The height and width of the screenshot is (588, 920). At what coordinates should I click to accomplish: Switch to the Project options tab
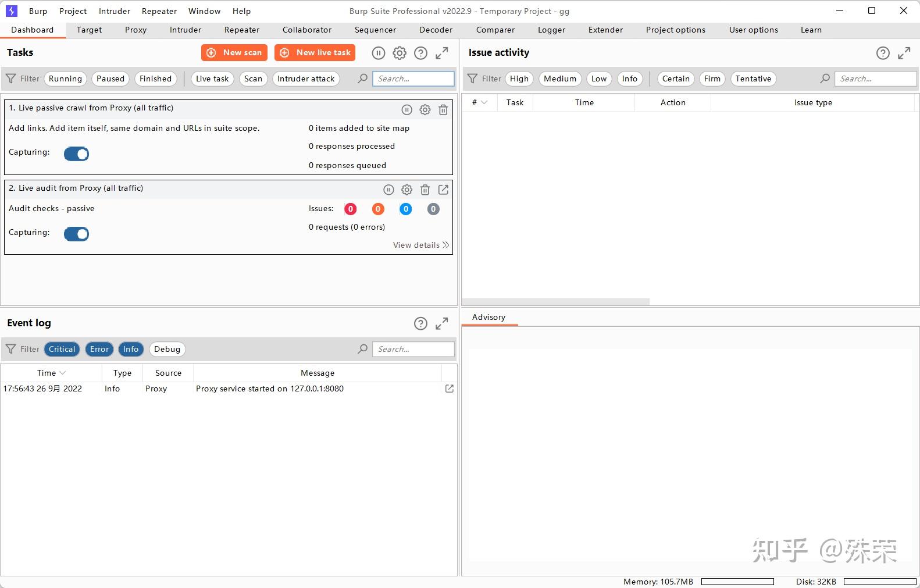click(x=676, y=30)
